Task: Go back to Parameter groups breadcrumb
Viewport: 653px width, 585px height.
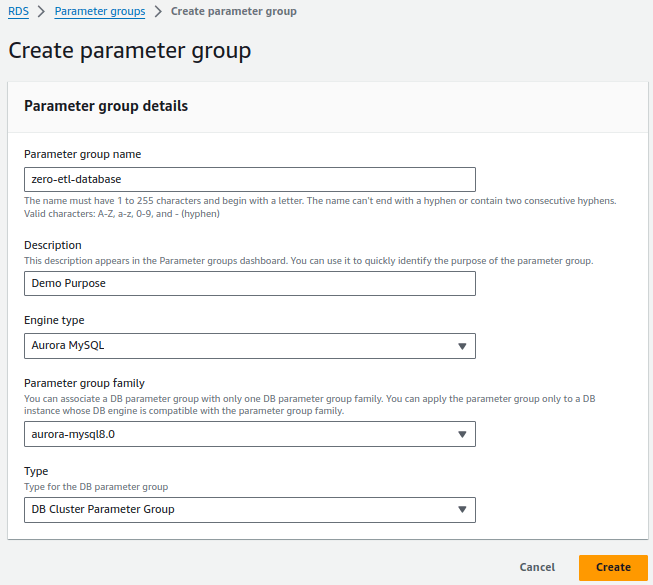Action: 99,11
